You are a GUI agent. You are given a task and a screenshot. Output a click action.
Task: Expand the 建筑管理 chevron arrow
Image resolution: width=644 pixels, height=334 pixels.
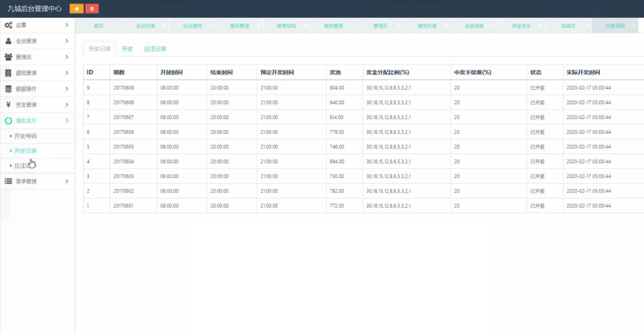66,73
